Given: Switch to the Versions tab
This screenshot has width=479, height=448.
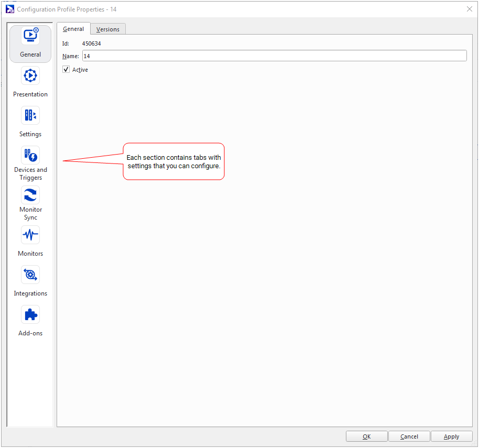Looking at the screenshot, I should click(108, 29).
